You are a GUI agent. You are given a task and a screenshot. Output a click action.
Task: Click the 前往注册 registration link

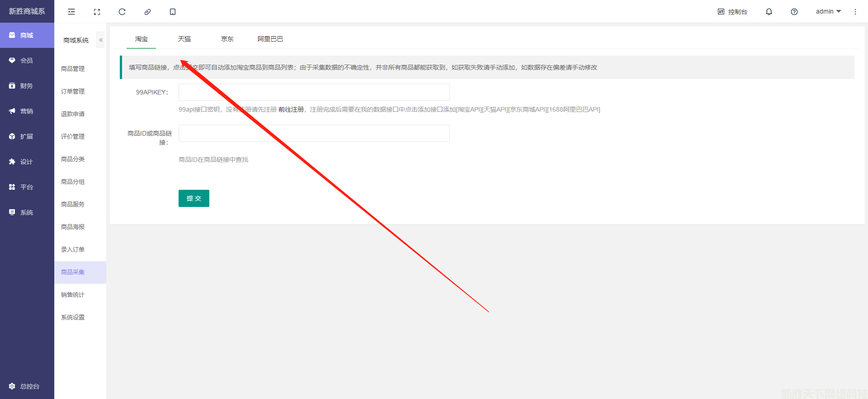coord(291,109)
